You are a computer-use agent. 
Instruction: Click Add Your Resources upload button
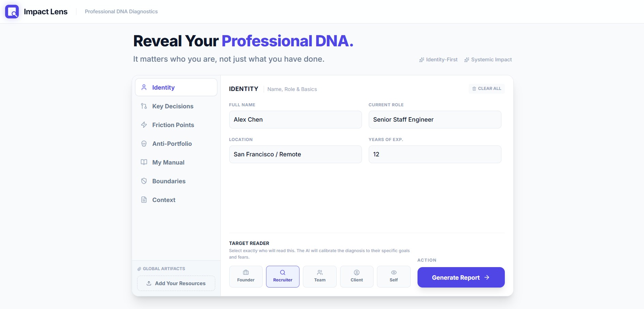tap(176, 283)
